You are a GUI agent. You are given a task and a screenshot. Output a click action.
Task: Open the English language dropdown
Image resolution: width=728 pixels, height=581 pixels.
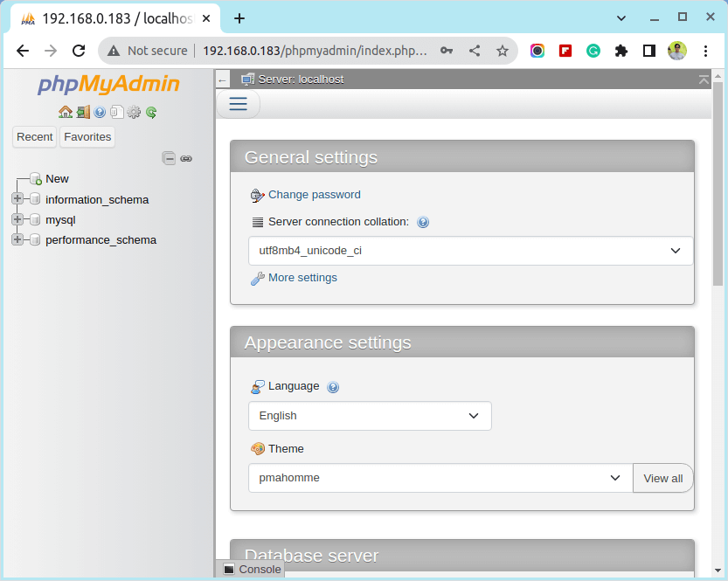[370, 416]
